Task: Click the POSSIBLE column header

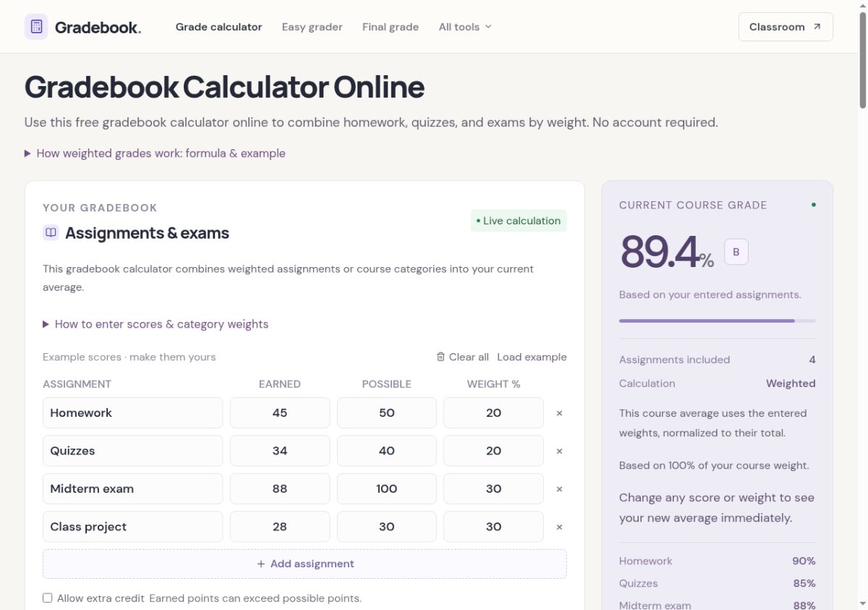Action: point(387,384)
